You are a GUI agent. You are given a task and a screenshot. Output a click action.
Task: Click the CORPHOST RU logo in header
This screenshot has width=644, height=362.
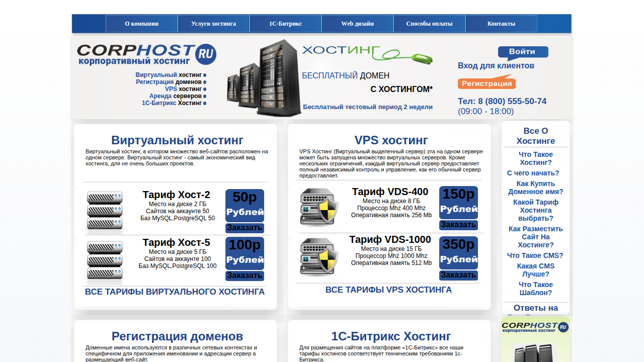point(146,54)
